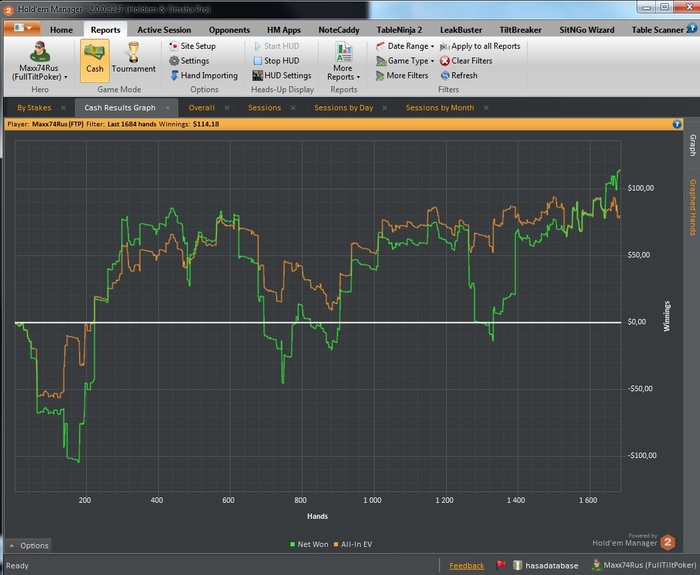Image resolution: width=700 pixels, height=575 pixels.
Task: Open the application menu button
Action: coord(22,28)
